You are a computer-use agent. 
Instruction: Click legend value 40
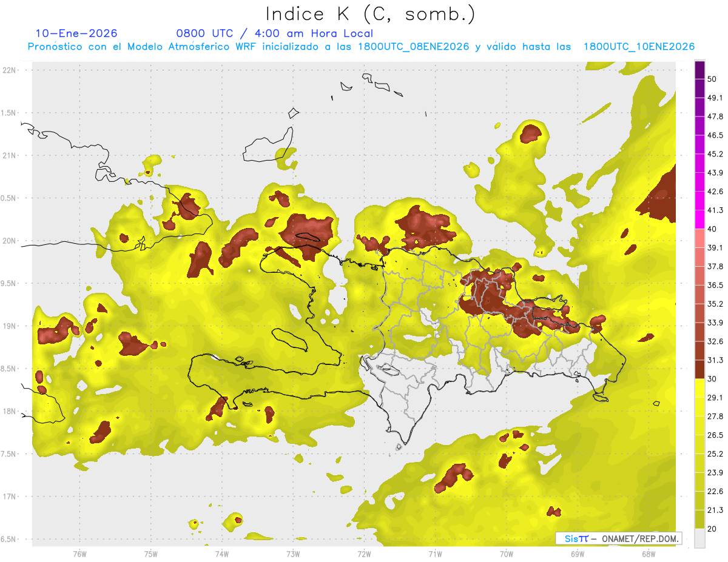click(x=712, y=229)
